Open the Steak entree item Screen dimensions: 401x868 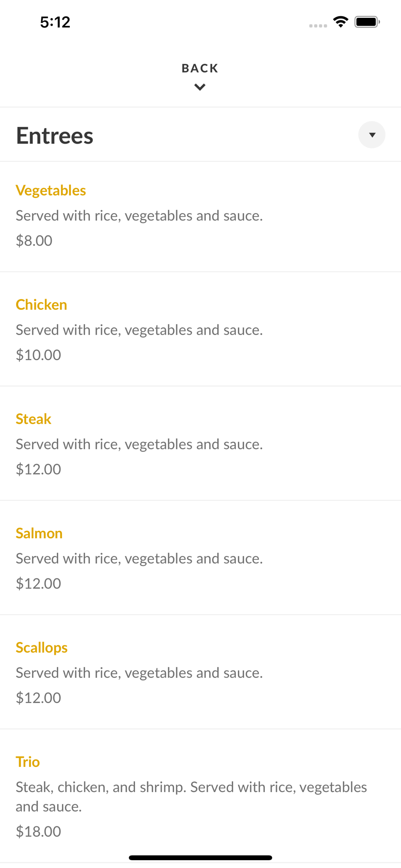coord(200,443)
